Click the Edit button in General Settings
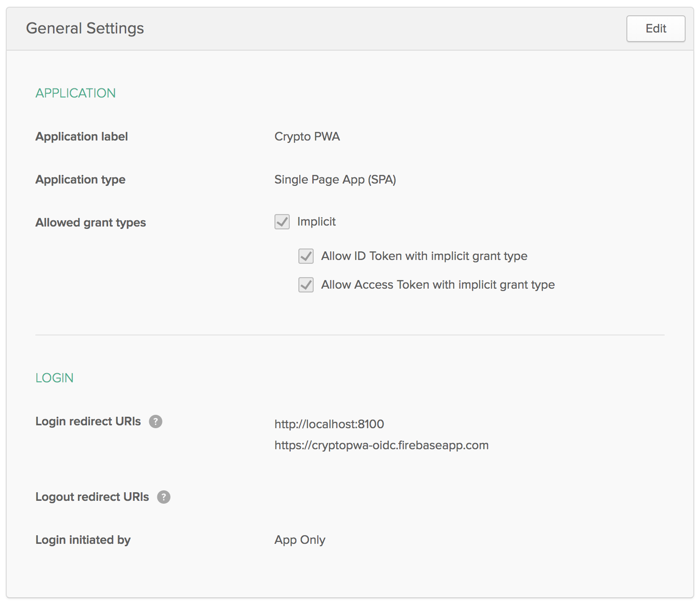This screenshot has height=605, width=700. [x=656, y=29]
